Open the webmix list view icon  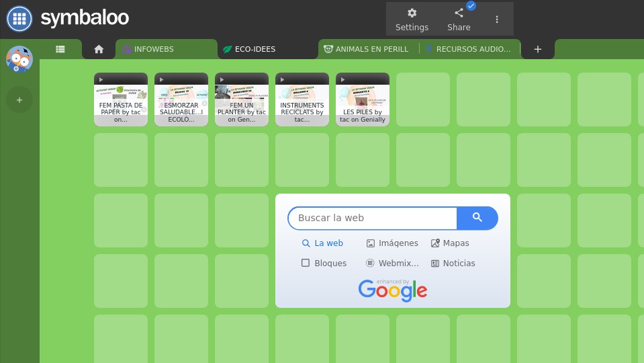pos(60,49)
